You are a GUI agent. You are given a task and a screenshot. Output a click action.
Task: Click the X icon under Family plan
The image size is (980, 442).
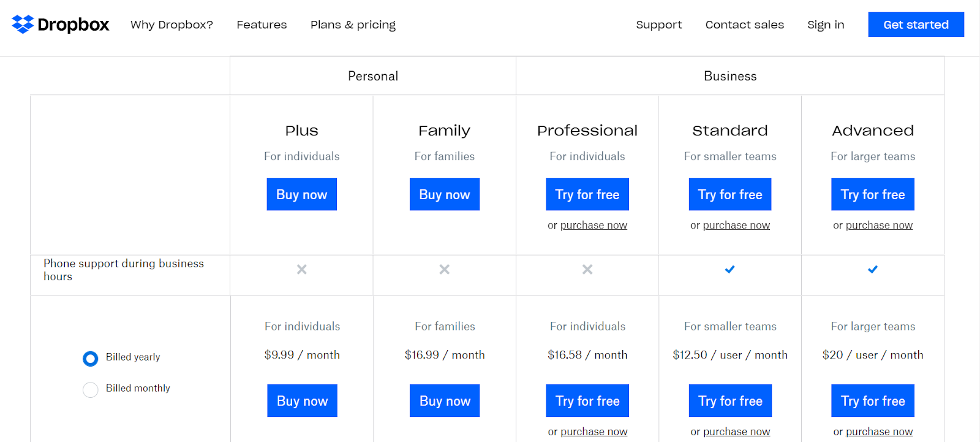click(x=444, y=269)
